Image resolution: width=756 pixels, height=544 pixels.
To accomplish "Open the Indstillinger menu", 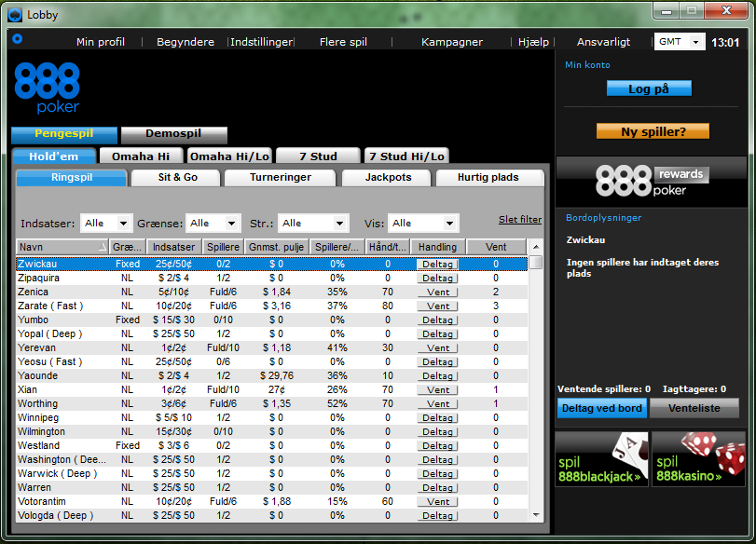I will click(261, 42).
